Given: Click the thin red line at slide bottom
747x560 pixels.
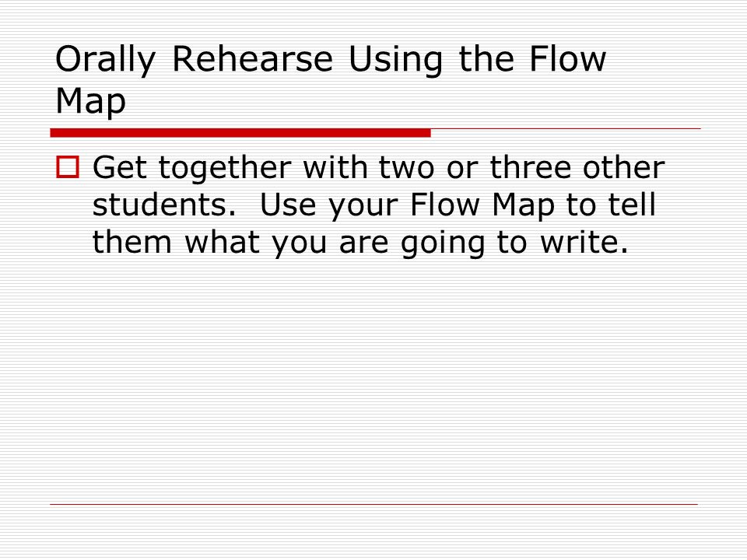Looking at the screenshot, I should pyautogui.click(x=374, y=504).
